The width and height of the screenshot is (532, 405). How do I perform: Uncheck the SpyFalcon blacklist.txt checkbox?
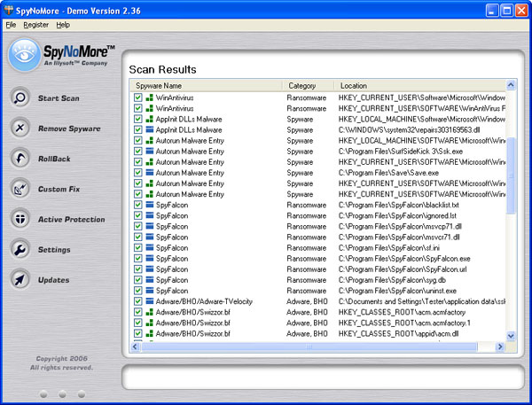137,205
